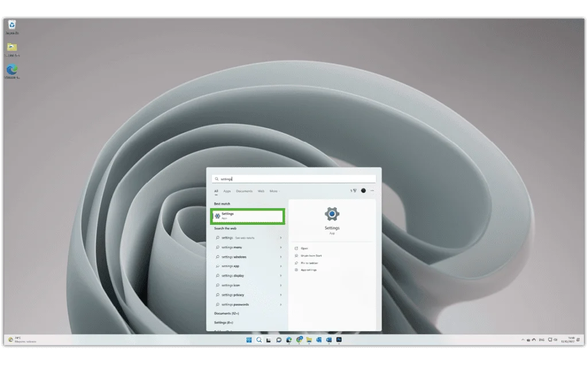Select the 'settings icon' web suggestion
588x368 pixels.
pos(248,285)
